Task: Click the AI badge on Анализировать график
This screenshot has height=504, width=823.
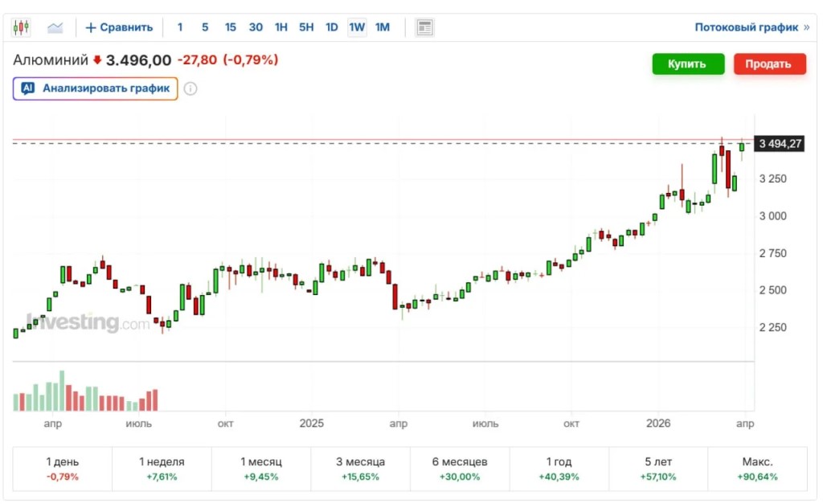Action: pos(28,88)
